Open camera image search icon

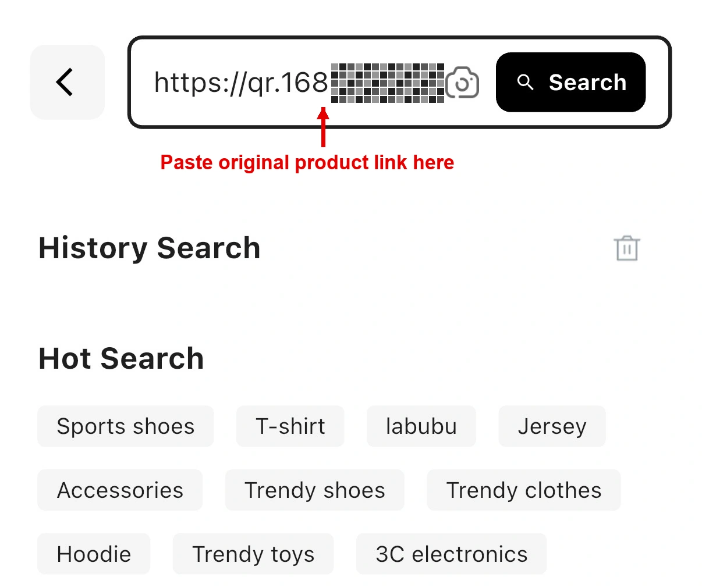(462, 83)
